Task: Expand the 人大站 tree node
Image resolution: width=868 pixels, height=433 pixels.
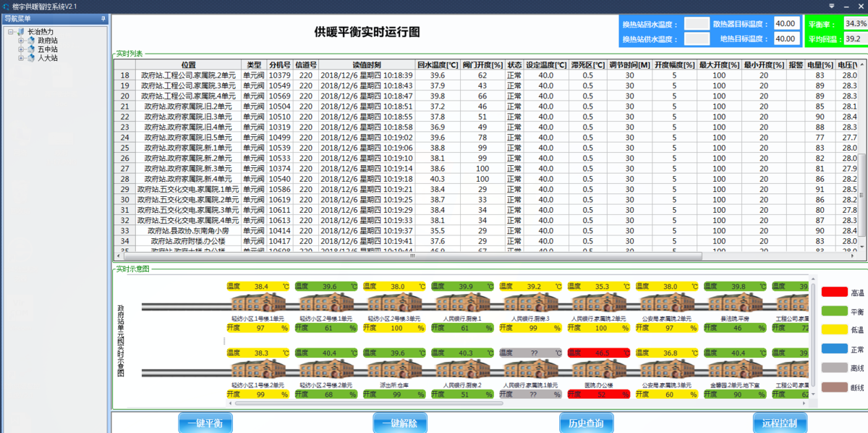Action: pyautogui.click(x=21, y=58)
